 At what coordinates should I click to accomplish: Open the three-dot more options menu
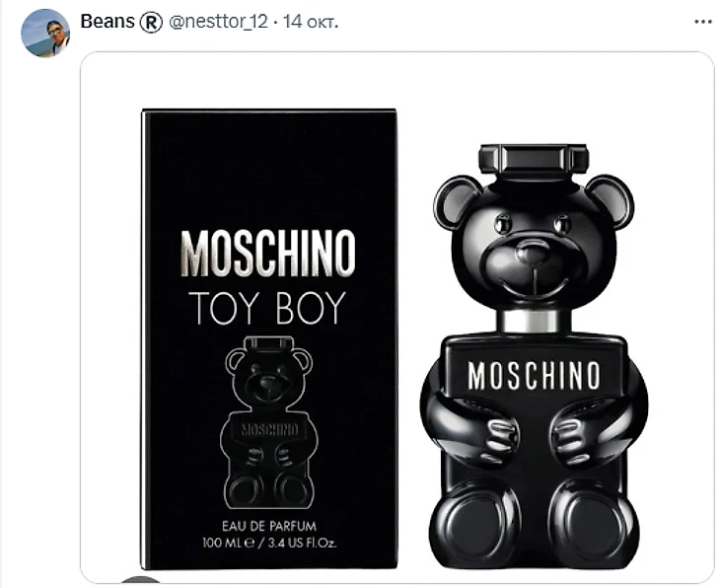click(702, 21)
